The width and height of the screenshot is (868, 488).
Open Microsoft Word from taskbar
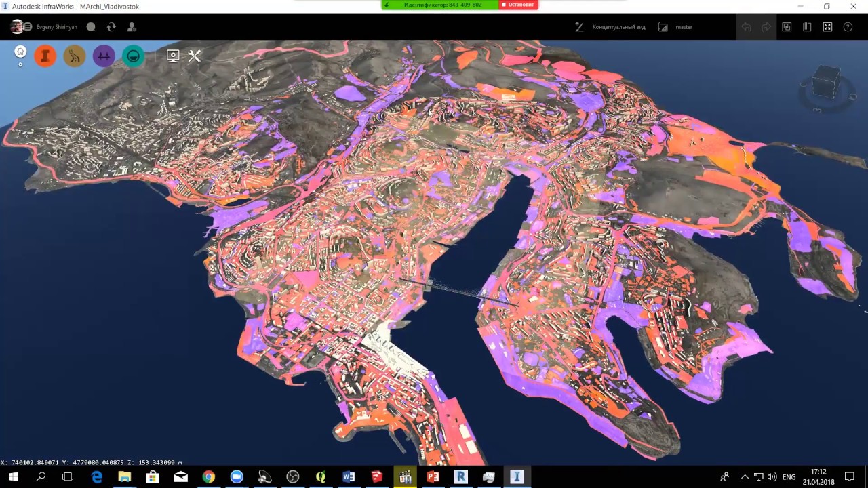point(349,476)
